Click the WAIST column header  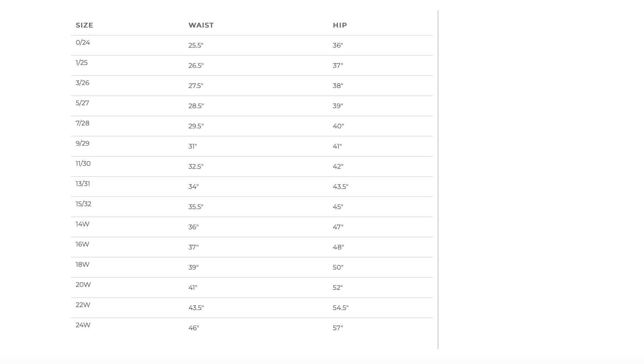[201, 25]
